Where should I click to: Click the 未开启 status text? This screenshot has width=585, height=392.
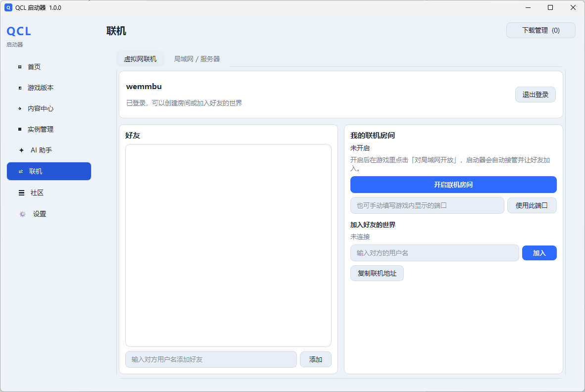(x=360, y=148)
